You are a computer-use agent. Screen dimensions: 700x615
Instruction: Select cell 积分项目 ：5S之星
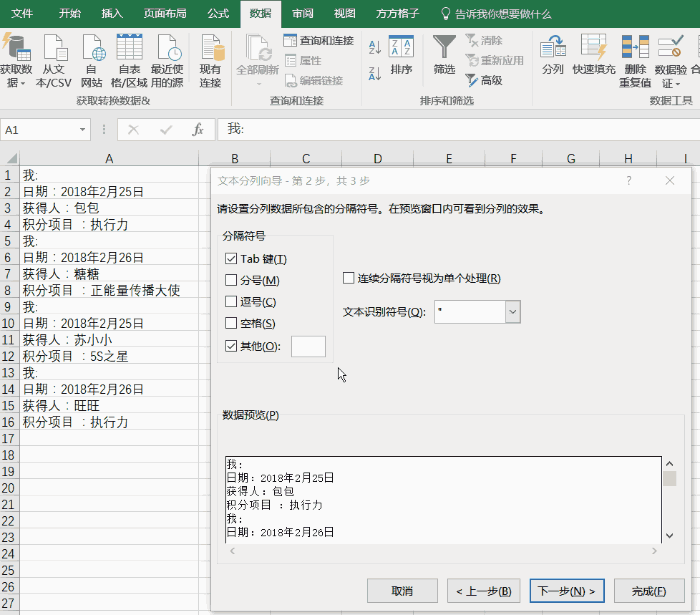click(x=109, y=356)
